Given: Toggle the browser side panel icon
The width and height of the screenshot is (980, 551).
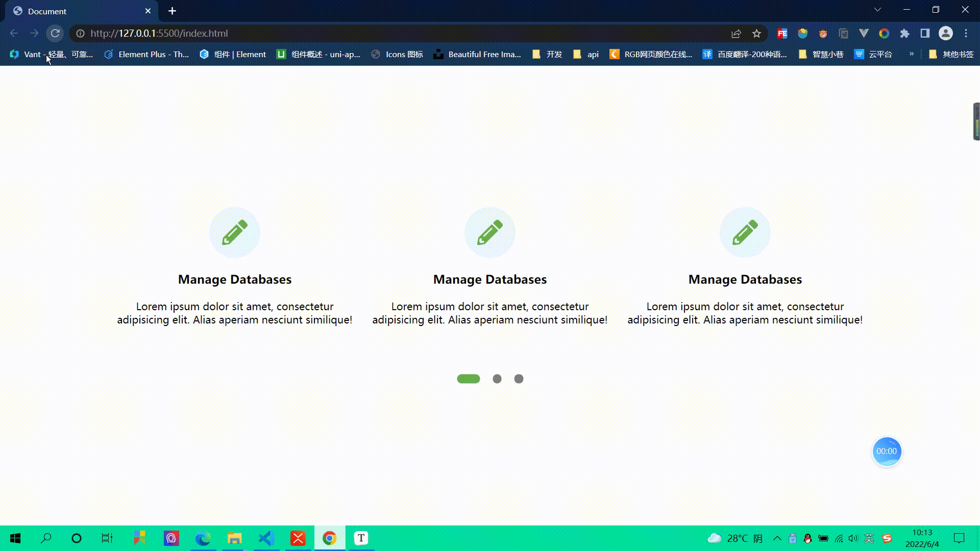Looking at the screenshot, I should 925,34.
